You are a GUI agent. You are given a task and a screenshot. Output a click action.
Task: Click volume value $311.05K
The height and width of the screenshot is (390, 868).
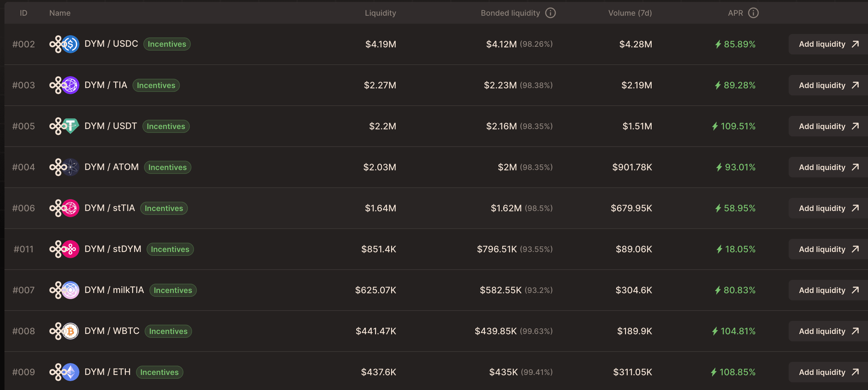coord(632,372)
